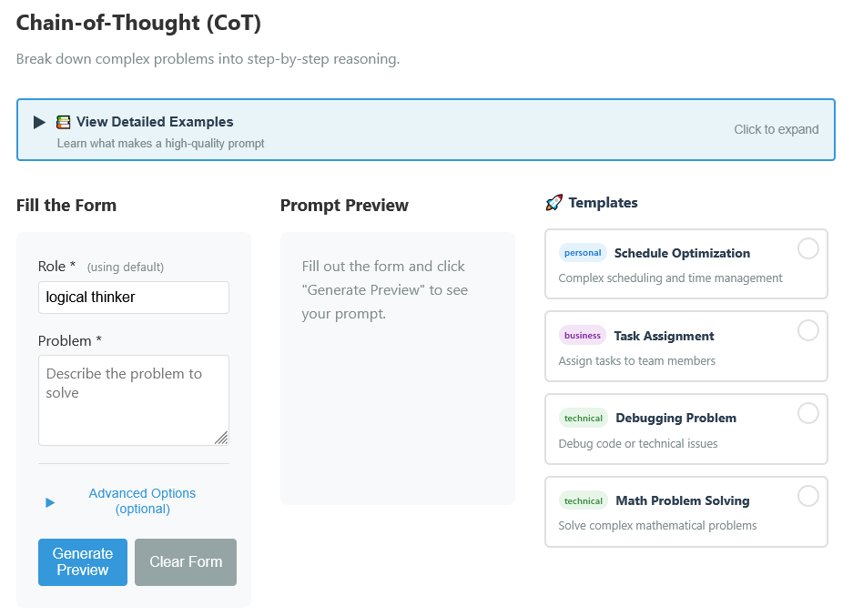Click inside the Role input field

click(133, 297)
